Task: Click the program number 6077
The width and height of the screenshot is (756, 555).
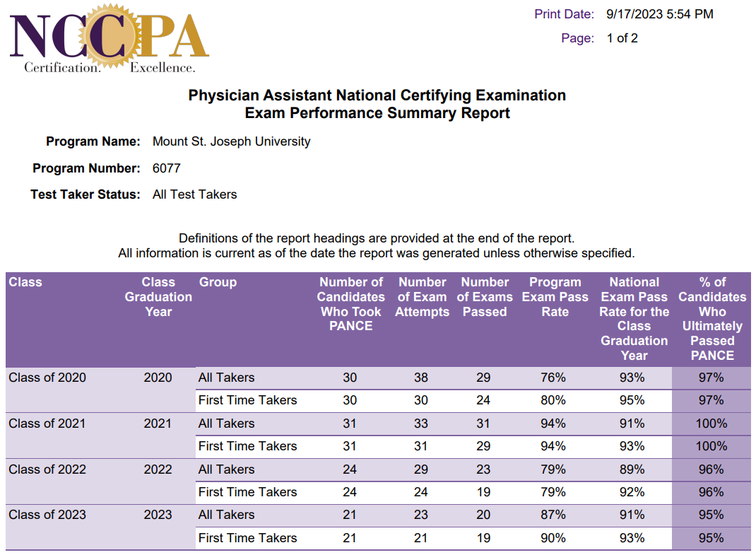Action: click(167, 168)
